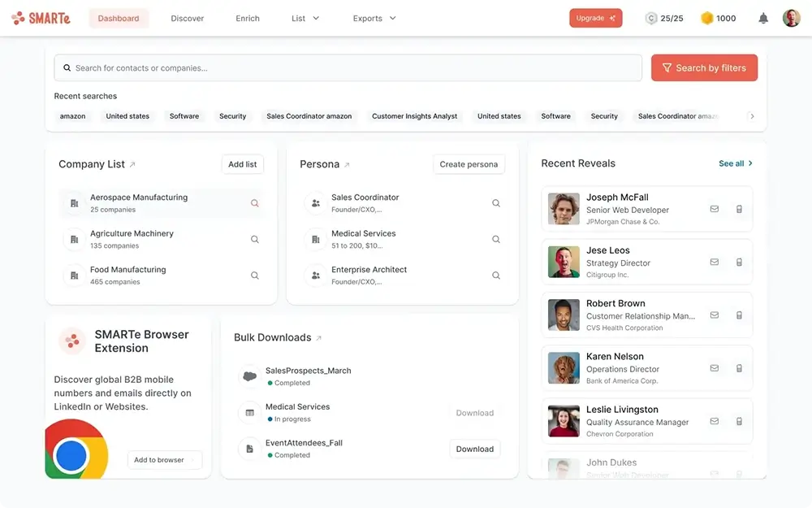Image resolution: width=812 pixels, height=508 pixels.
Task: Open Karen Nelson's profile photo
Action: pyautogui.click(x=564, y=368)
